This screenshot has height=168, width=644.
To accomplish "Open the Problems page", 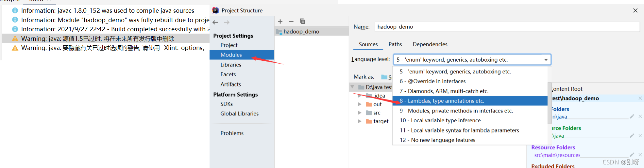I will pyautogui.click(x=232, y=133).
